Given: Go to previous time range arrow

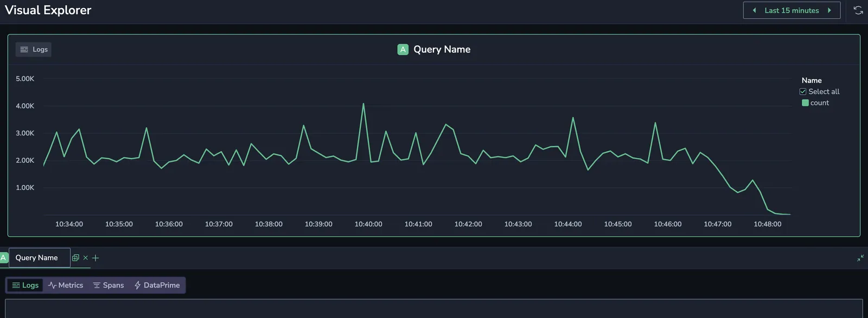Looking at the screenshot, I should pyautogui.click(x=754, y=10).
